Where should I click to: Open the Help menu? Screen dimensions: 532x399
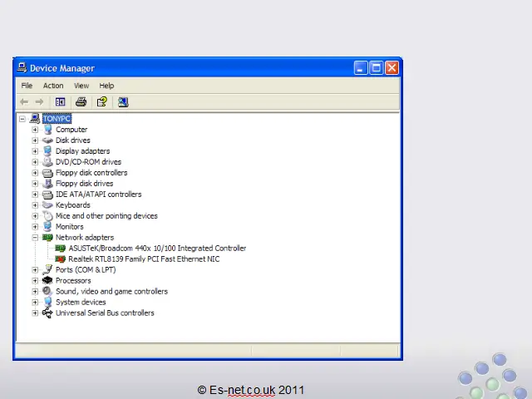coord(106,86)
